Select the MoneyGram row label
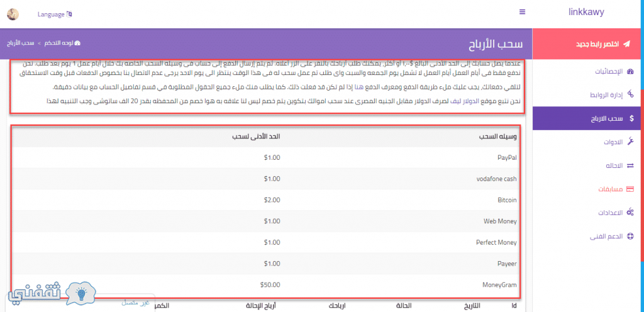Screen dimensions: 644x312 (x=500, y=285)
